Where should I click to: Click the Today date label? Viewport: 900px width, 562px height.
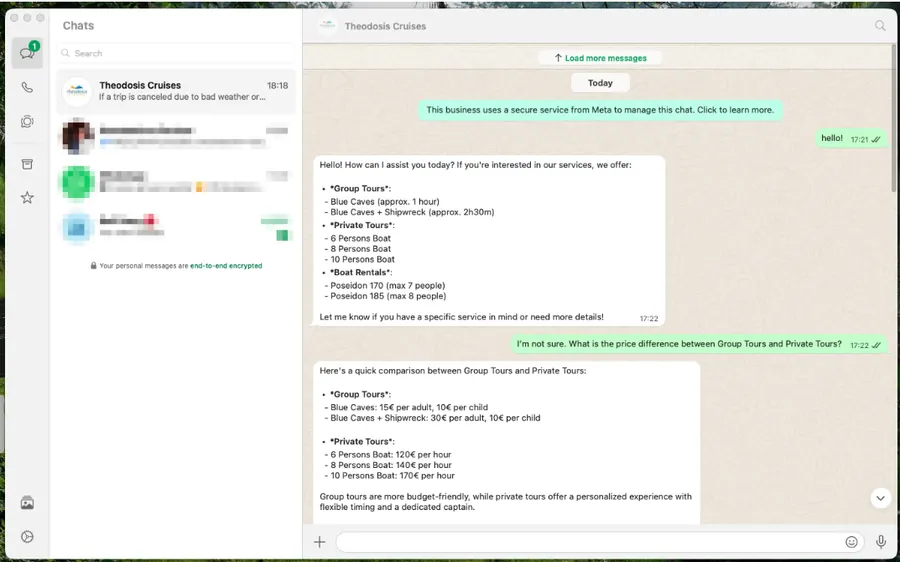(600, 83)
